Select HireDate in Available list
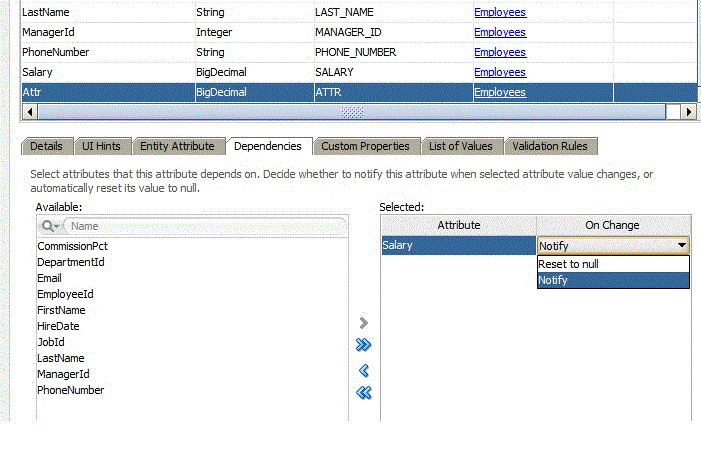Screen dimensions: 701x460 click(x=59, y=326)
